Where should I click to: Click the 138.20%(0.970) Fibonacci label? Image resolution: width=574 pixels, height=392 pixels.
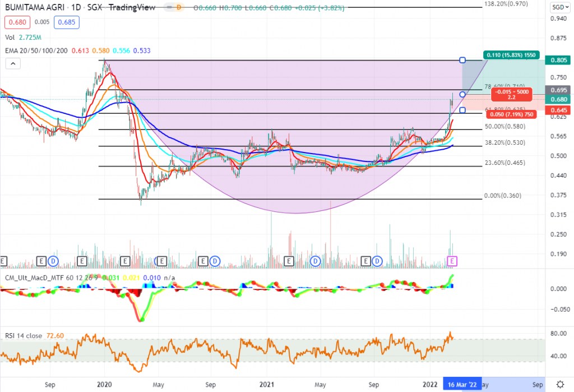(x=506, y=4)
